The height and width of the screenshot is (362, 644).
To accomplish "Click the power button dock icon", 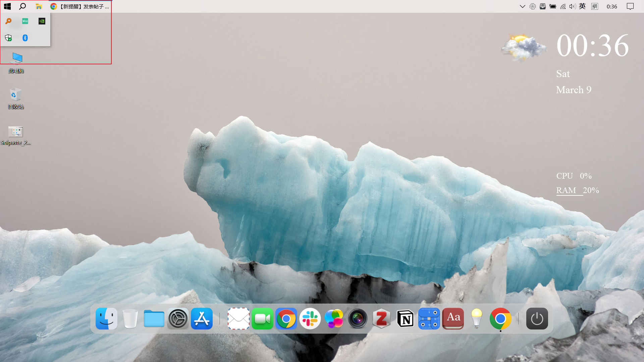I will click(537, 318).
